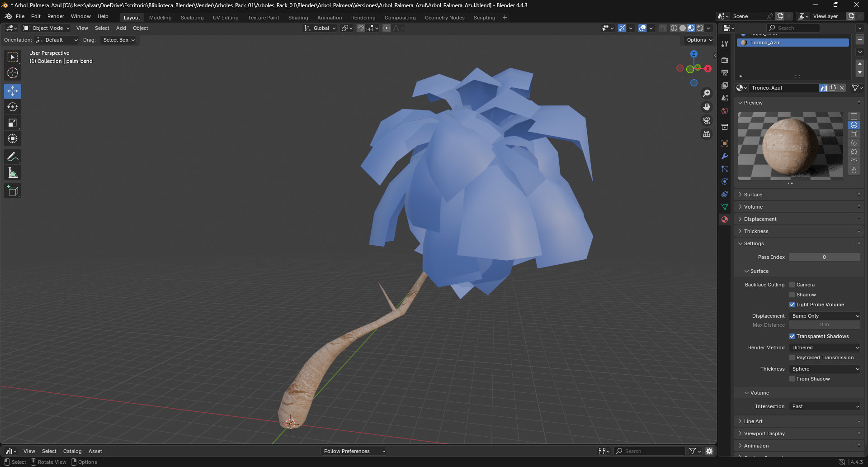This screenshot has height=467, width=868.
Task: Toggle the fake user shield on Tronco_Azul
Action: (824, 88)
